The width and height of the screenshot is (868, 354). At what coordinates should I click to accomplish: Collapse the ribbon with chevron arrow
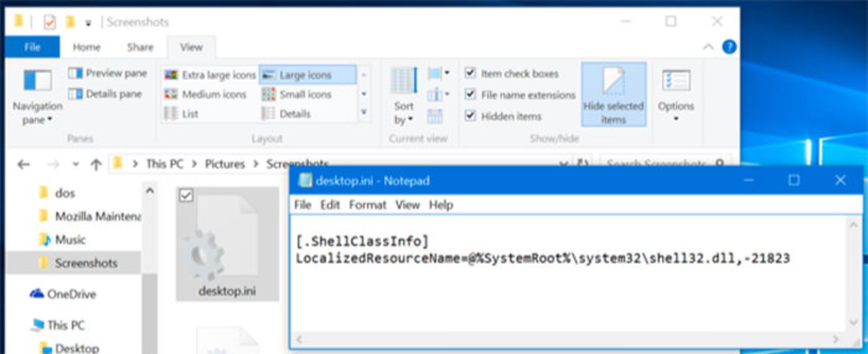708,47
